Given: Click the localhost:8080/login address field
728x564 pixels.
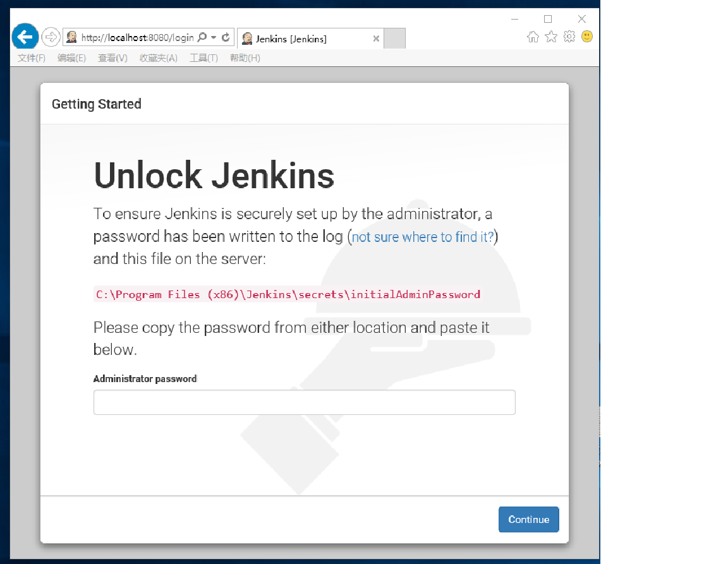Looking at the screenshot, I should tap(137, 38).
